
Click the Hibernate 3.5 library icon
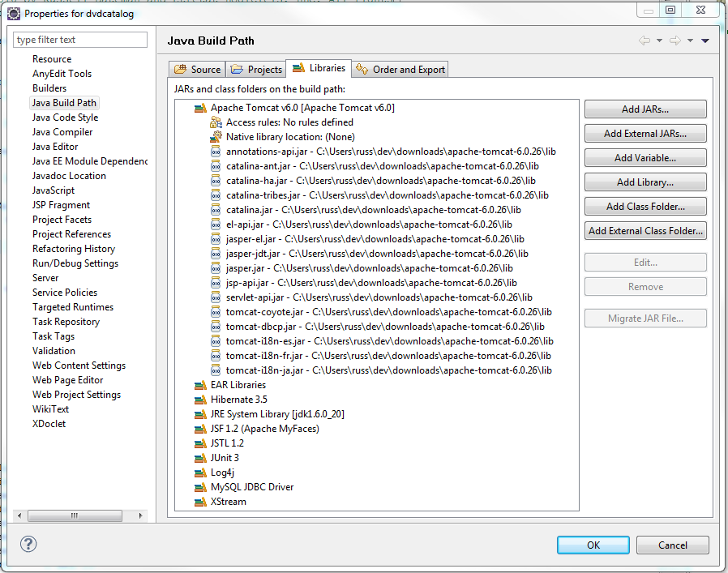200,400
